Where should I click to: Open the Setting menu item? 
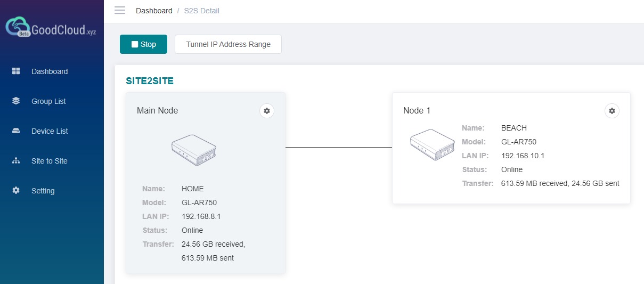click(43, 191)
